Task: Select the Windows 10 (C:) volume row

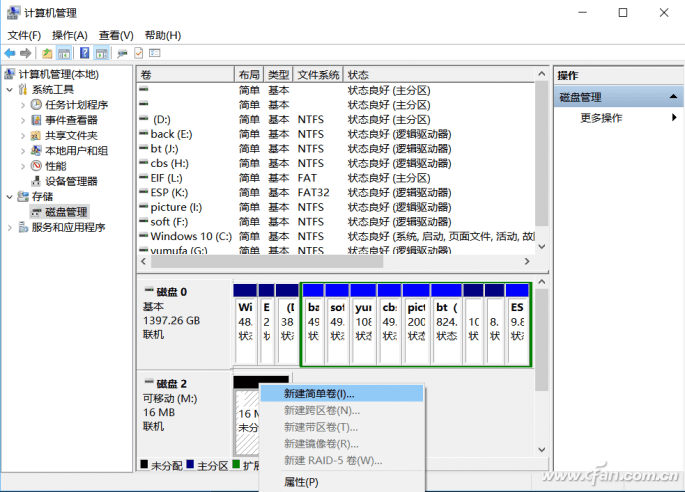Action: (336, 236)
